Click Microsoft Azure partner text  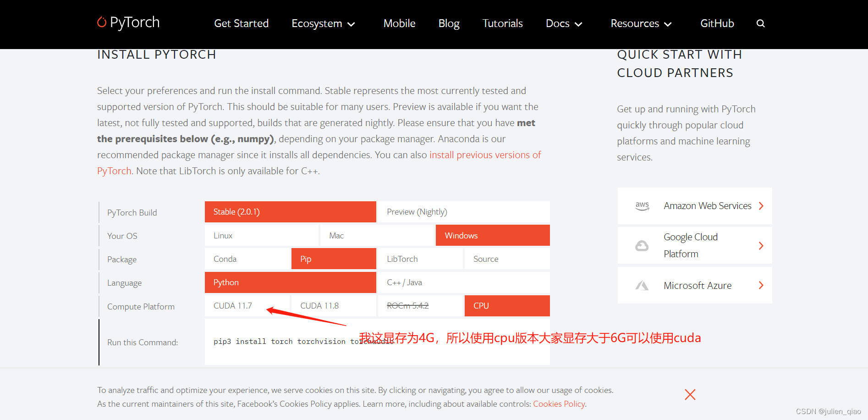click(698, 286)
